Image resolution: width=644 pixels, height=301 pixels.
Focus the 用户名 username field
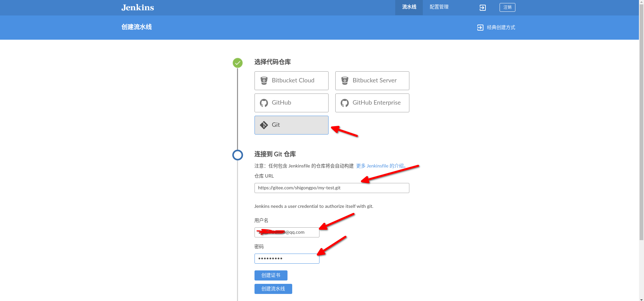287,232
